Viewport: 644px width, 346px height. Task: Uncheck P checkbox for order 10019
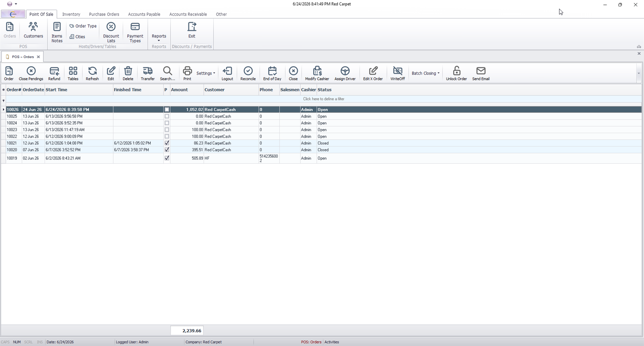(167, 158)
